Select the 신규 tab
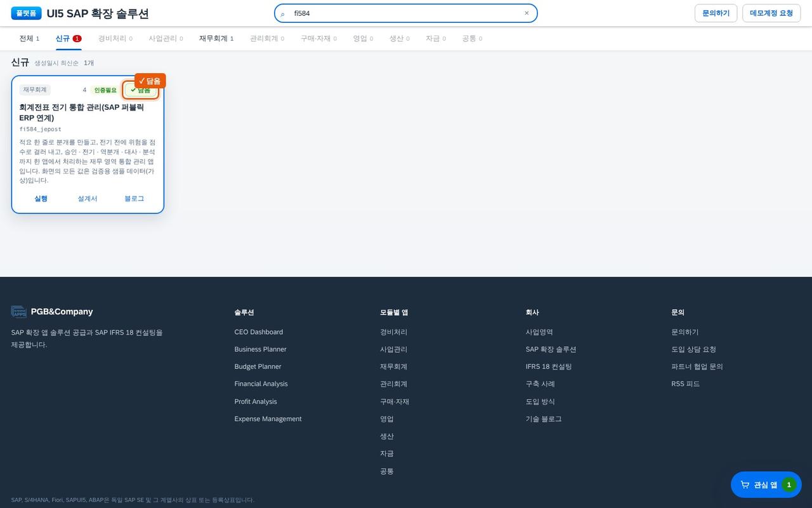This screenshot has height=508, width=812. tap(68, 39)
